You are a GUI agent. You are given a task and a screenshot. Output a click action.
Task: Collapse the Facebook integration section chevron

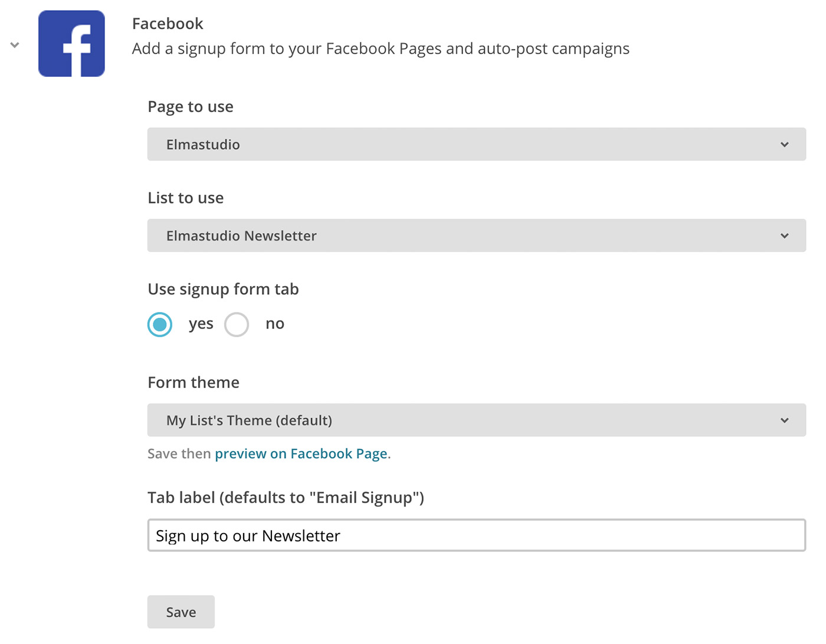(15, 45)
